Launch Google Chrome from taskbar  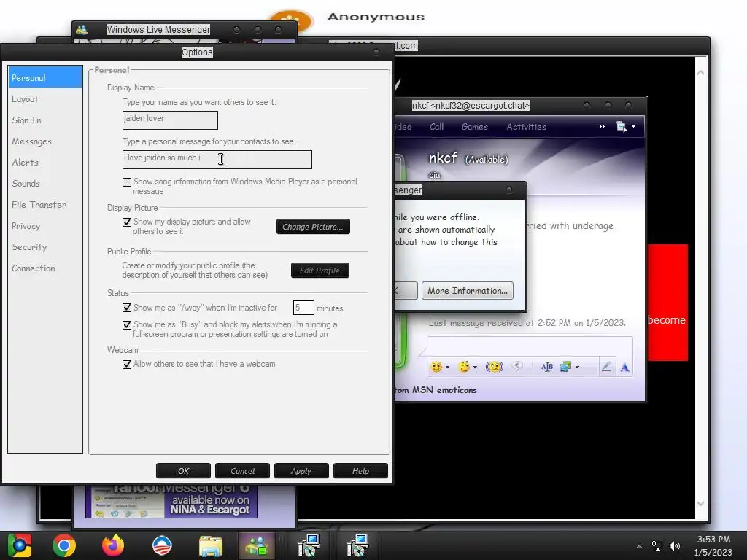coord(64,545)
